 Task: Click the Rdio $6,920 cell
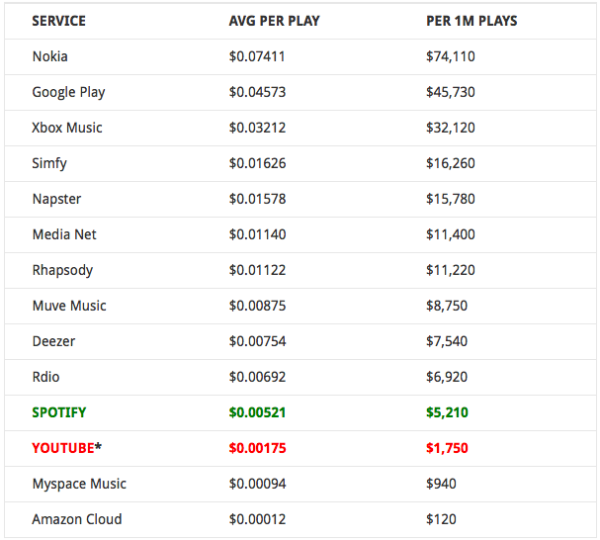446,376
